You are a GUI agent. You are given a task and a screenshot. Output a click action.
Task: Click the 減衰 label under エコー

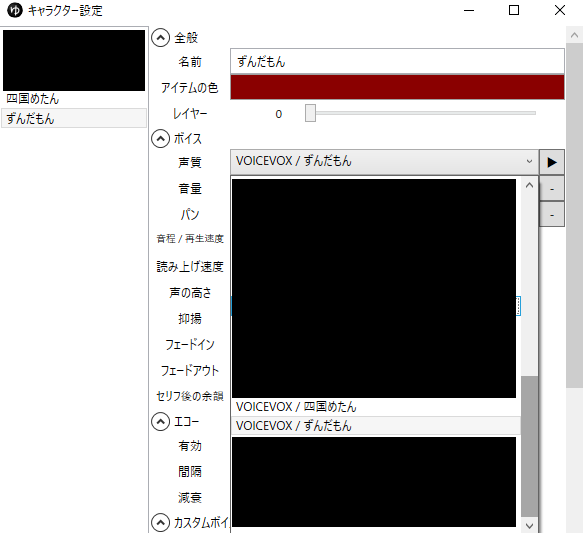tap(190, 498)
